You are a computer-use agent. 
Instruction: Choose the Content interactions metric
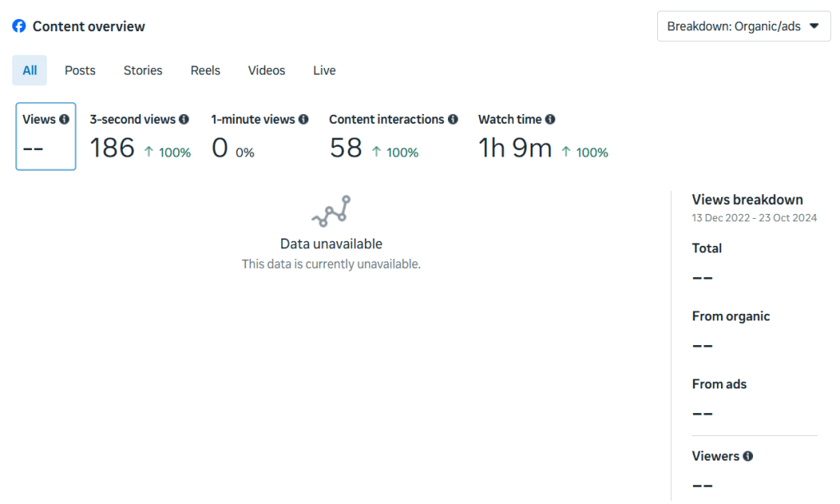click(392, 137)
